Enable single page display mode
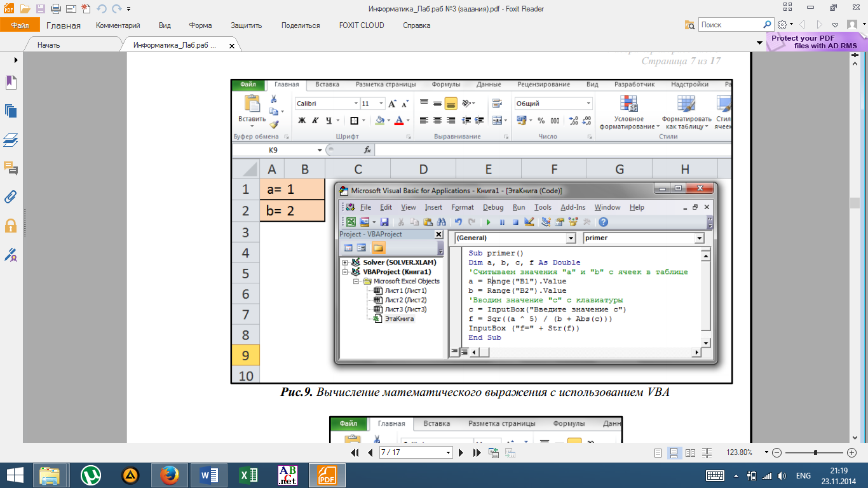Image resolution: width=868 pixels, height=488 pixels. [x=658, y=453]
